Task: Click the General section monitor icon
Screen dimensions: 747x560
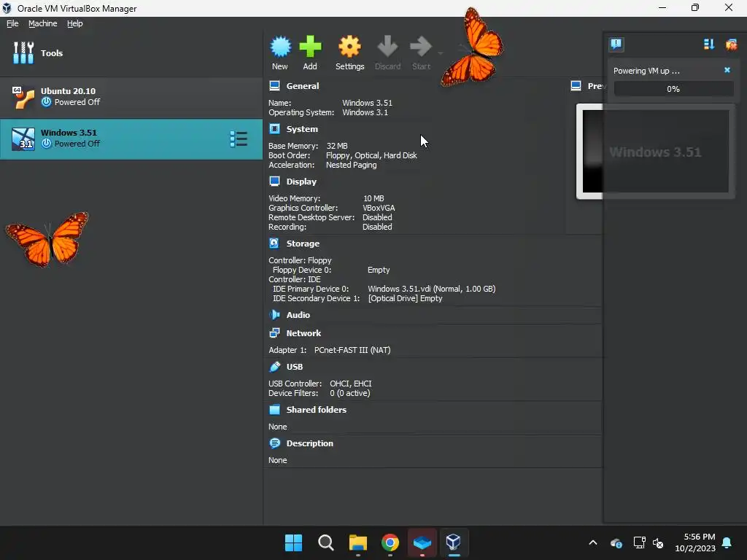Action: click(x=274, y=86)
